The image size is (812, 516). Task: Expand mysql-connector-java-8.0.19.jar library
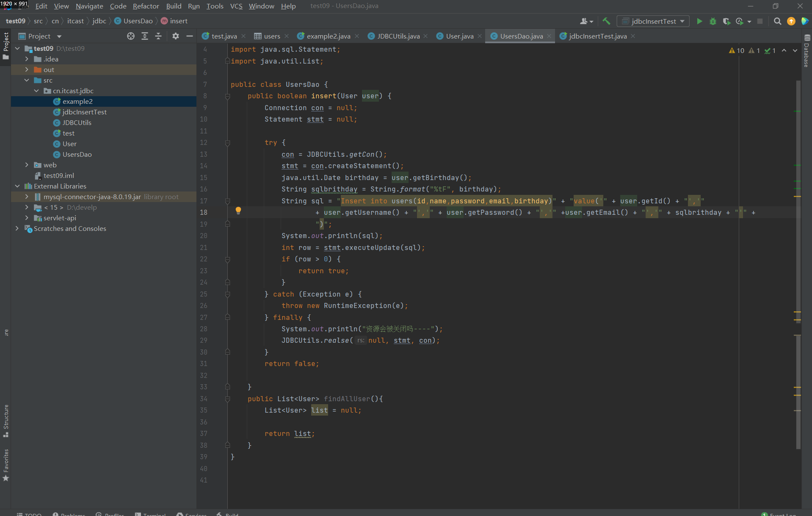click(27, 197)
